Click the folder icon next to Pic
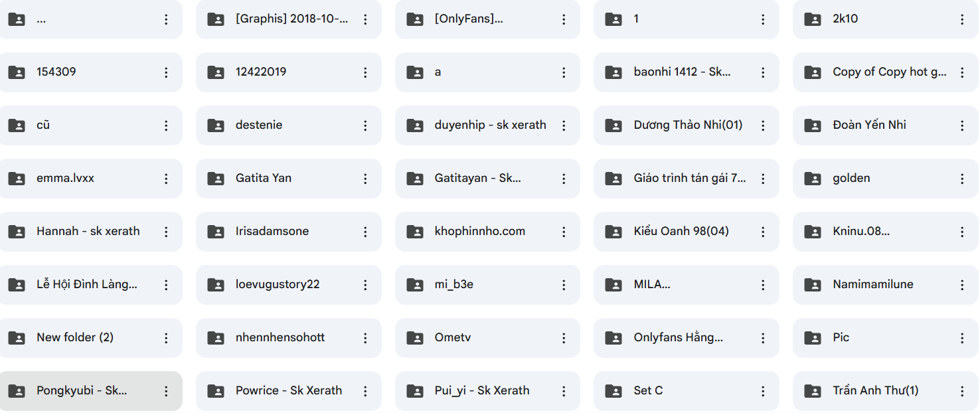The image size is (980, 413). (x=813, y=338)
